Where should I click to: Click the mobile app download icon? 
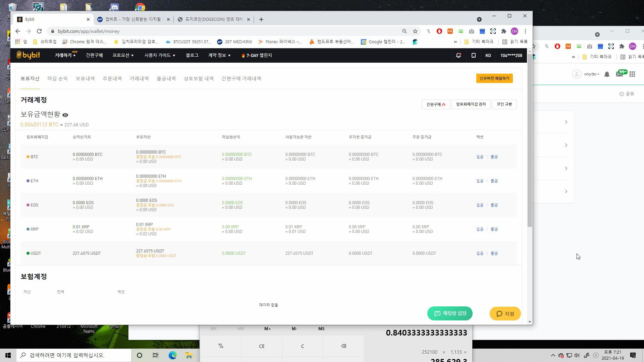tap(473, 55)
